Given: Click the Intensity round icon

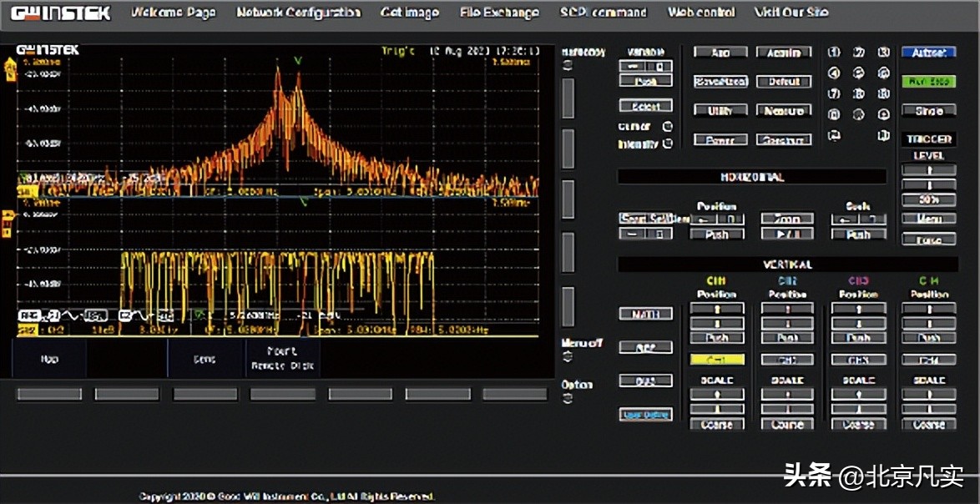Looking at the screenshot, I should [x=667, y=144].
